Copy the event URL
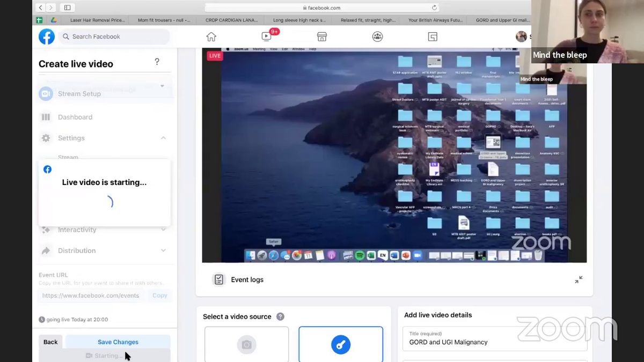Image resolution: width=644 pixels, height=362 pixels. click(159, 295)
